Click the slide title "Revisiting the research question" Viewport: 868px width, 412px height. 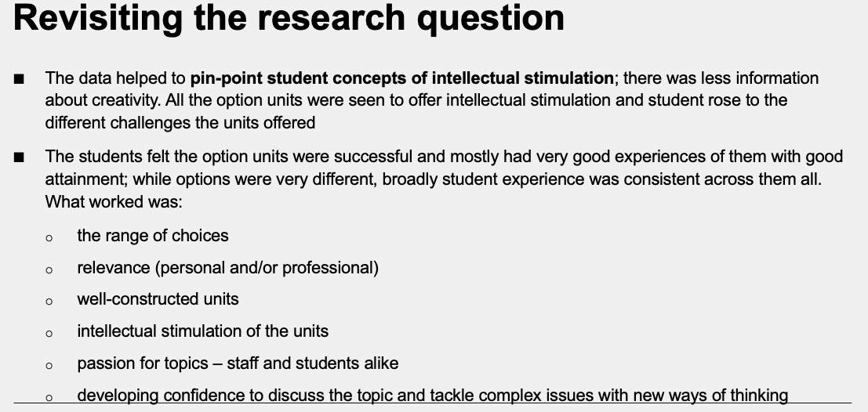point(289,19)
